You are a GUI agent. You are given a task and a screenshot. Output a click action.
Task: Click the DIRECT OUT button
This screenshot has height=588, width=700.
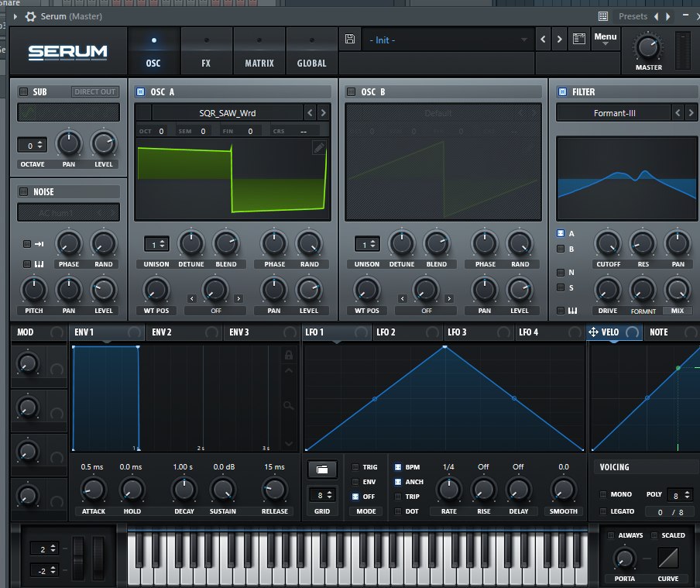point(95,91)
